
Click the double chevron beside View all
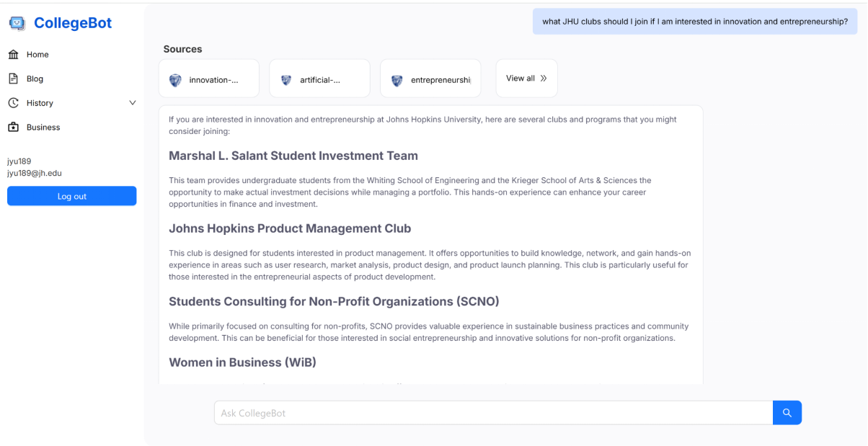(544, 78)
